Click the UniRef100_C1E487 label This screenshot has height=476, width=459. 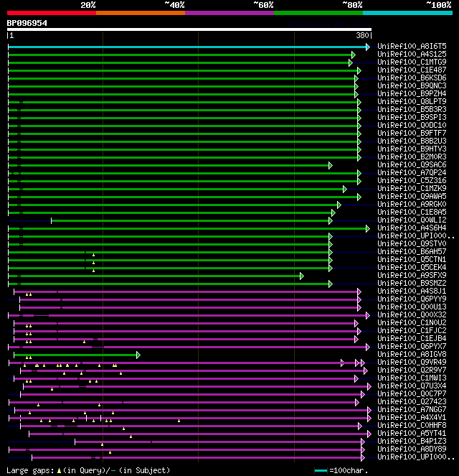click(x=412, y=70)
